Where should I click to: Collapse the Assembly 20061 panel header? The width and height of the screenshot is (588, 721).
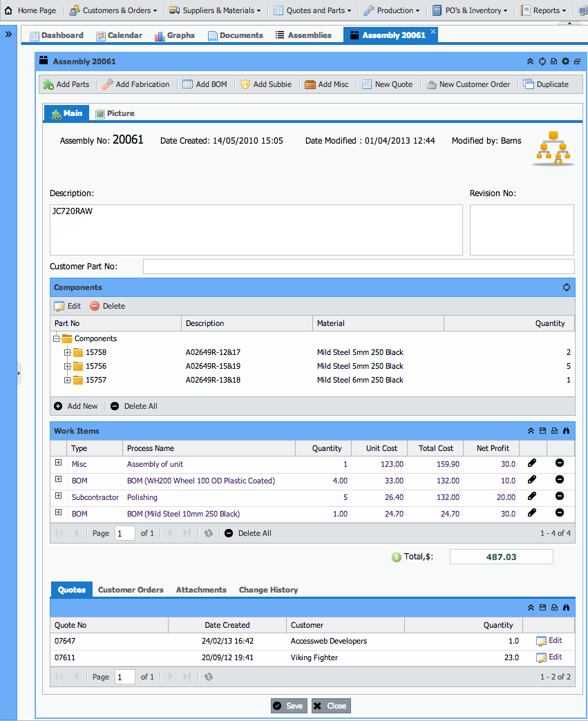(x=530, y=61)
